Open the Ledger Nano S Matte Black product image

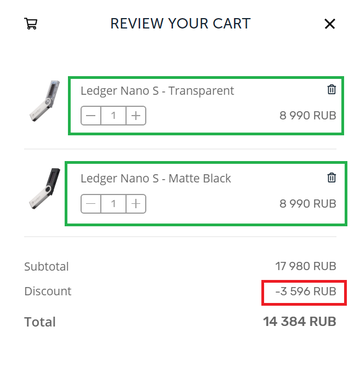point(45,189)
